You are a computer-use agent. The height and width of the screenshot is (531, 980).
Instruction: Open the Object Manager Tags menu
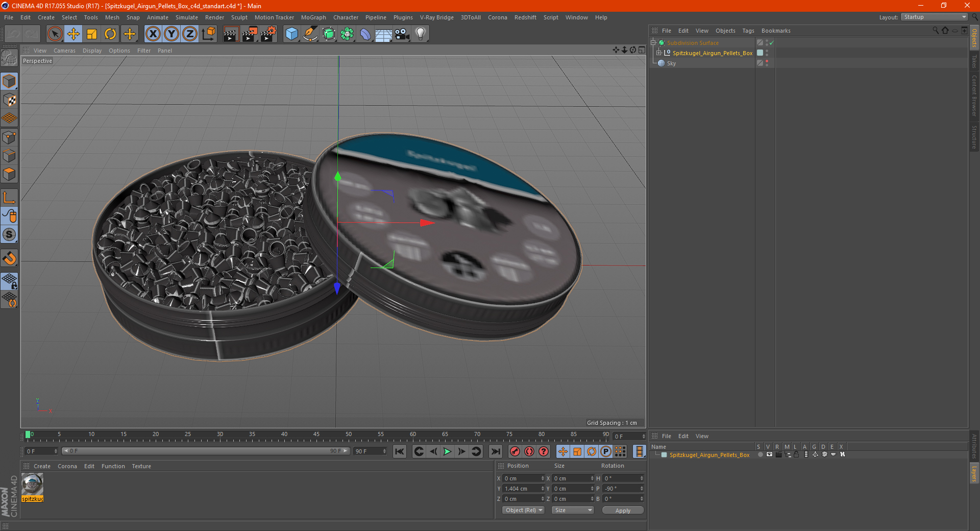(x=748, y=31)
